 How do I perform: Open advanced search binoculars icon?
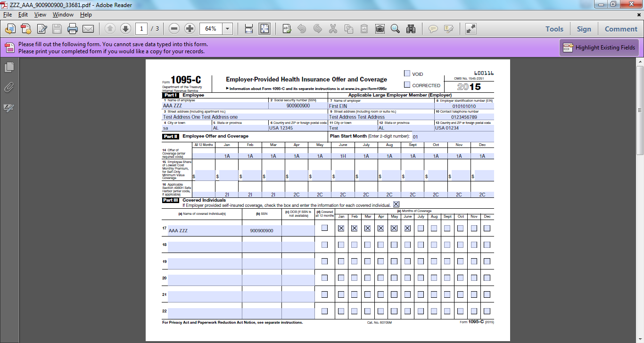pyautogui.click(x=411, y=29)
